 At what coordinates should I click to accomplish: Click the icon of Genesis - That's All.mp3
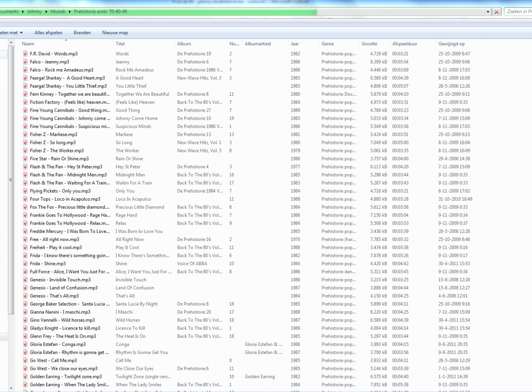26,296
